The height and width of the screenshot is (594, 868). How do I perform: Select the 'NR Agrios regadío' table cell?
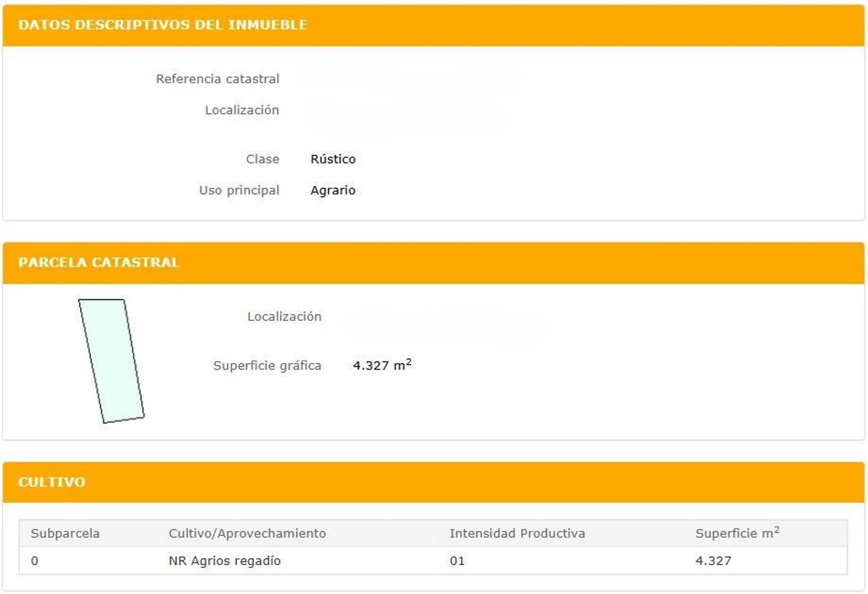click(224, 561)
